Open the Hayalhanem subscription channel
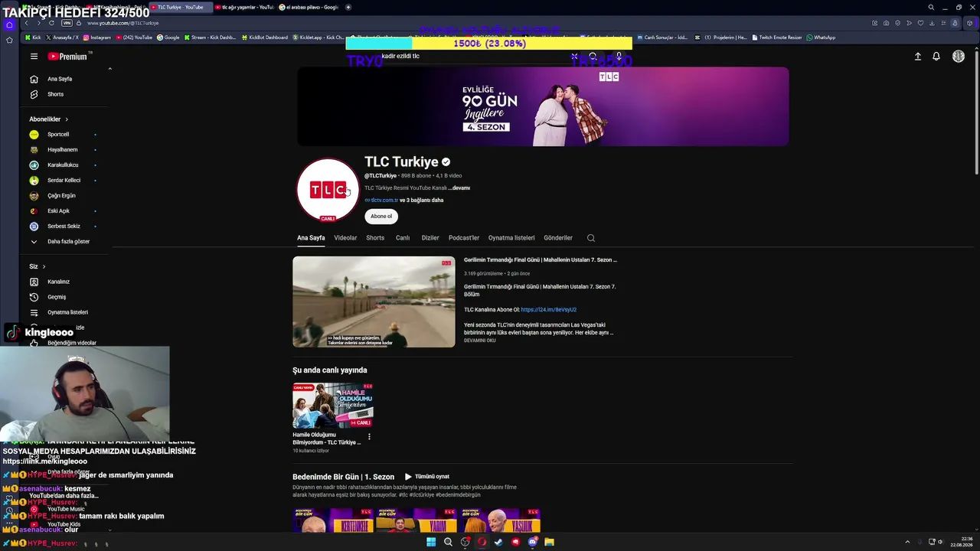 point(62,150)
